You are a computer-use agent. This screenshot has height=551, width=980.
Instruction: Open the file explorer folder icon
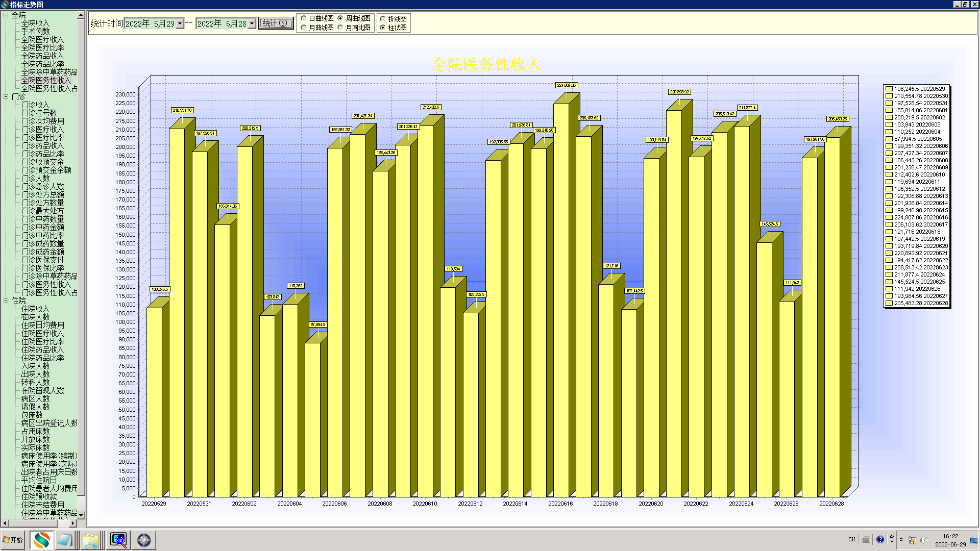pyautogui.click(x=91, y=540)
